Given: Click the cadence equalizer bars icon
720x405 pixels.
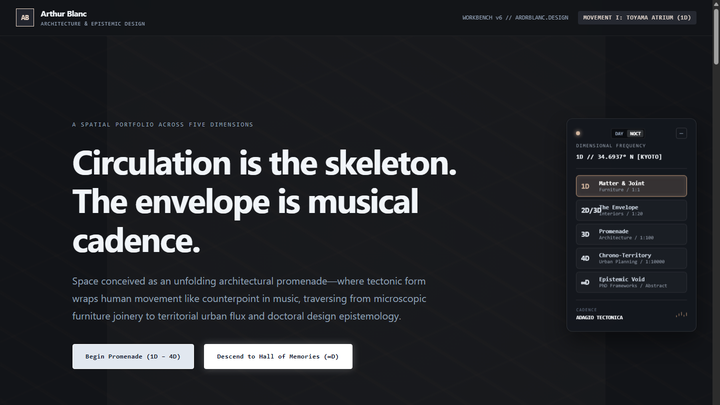Looking at the screenshot, I should click(x=681, y=315).
